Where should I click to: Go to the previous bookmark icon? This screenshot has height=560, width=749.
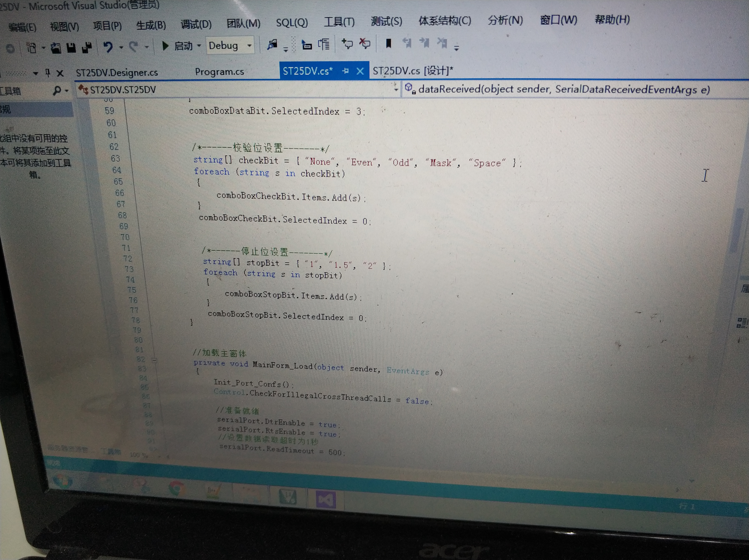pos(407,43)
